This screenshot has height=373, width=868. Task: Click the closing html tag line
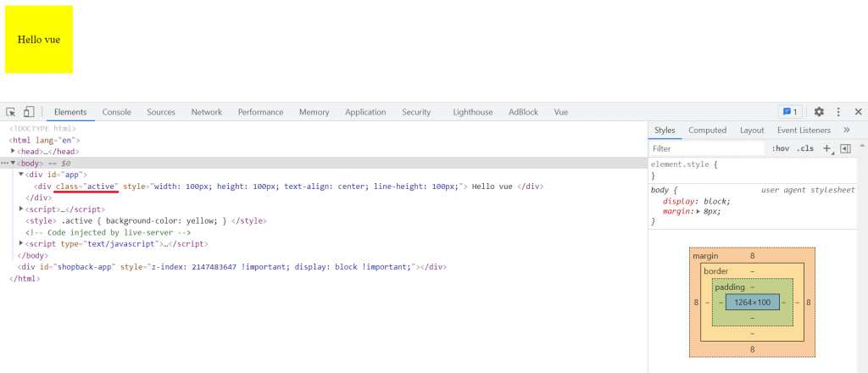tap(25, 278)
